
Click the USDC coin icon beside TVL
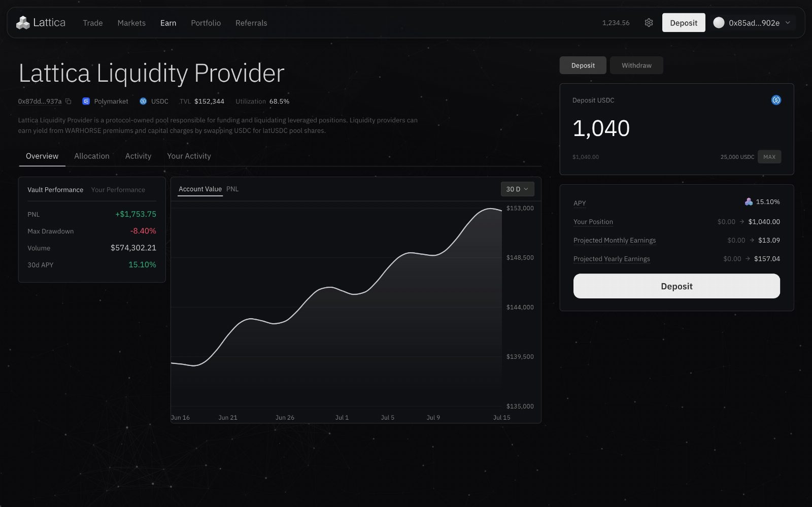point(143,102)
